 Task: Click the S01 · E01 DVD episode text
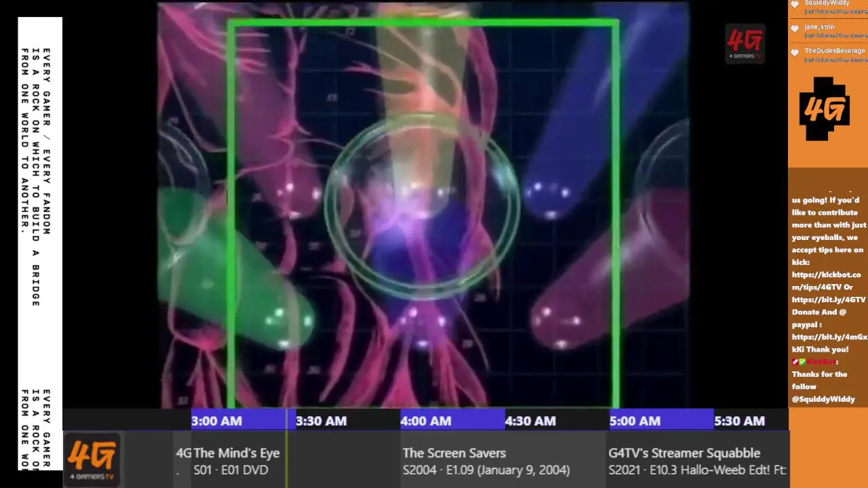[x=231, y=470]
